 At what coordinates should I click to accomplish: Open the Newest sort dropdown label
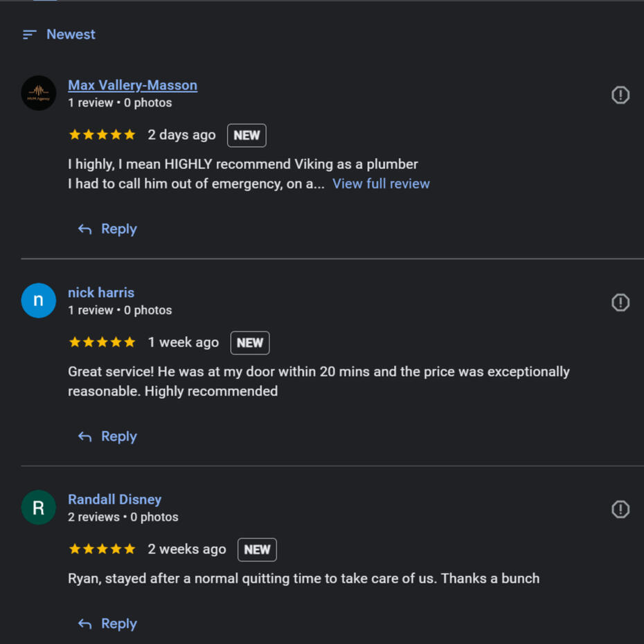point(71,35)
